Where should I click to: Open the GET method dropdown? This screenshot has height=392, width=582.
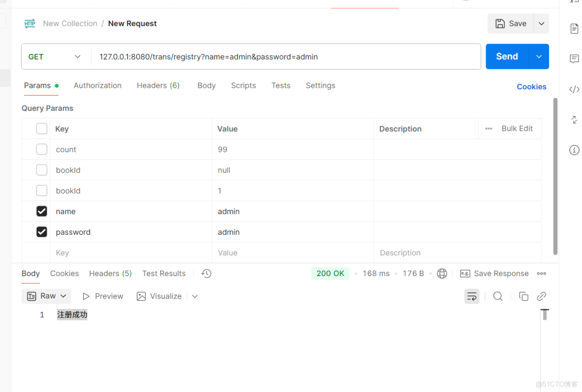[55, 57]
